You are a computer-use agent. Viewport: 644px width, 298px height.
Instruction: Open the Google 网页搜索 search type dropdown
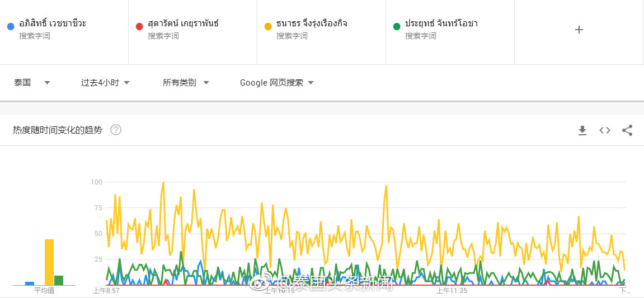(276, 83)
